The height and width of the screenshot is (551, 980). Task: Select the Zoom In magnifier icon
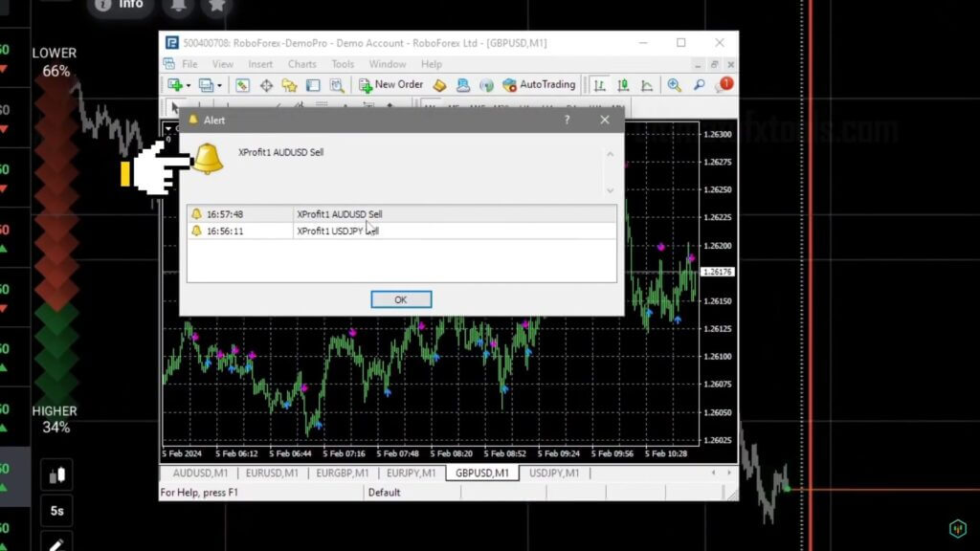point(674,84)
